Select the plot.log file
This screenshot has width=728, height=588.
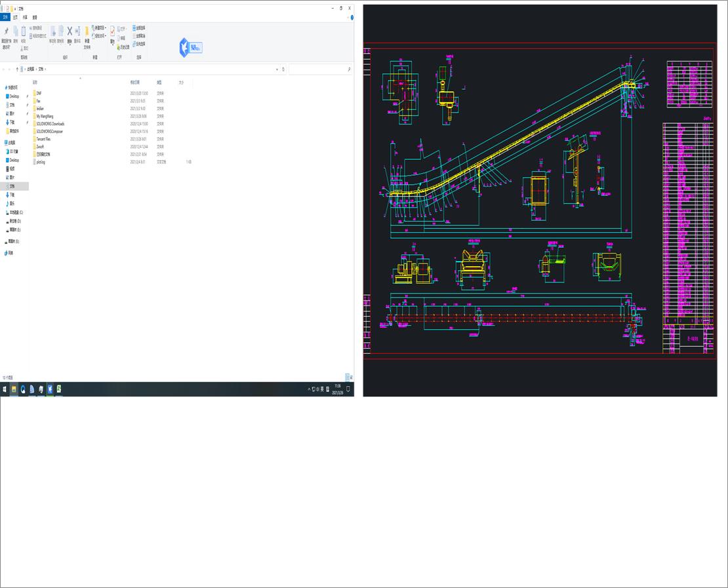pos(41,162)
